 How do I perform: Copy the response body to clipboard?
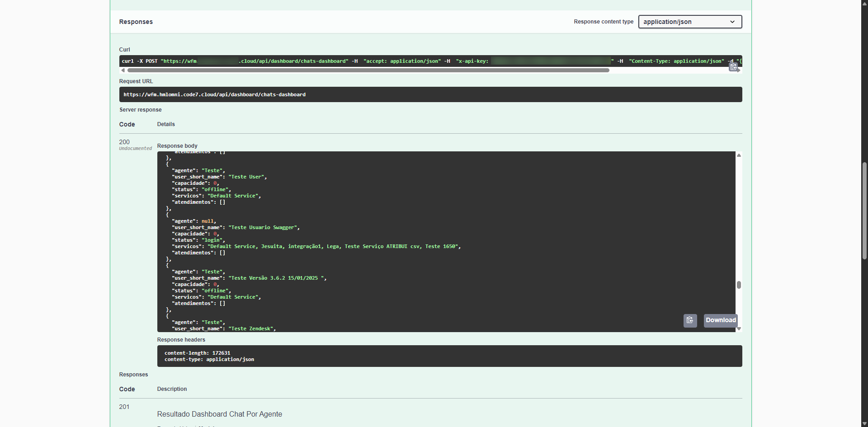click(690, 320)
